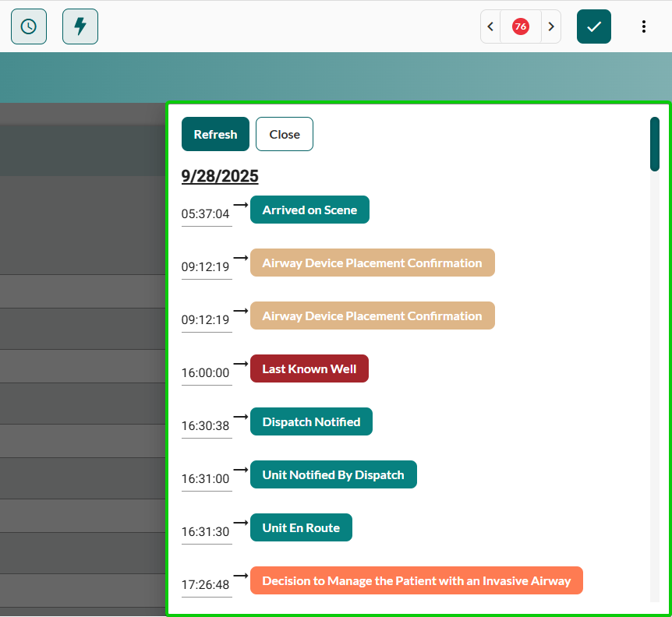Select the lightning bolt quick actions icon

tap(80, 26)
